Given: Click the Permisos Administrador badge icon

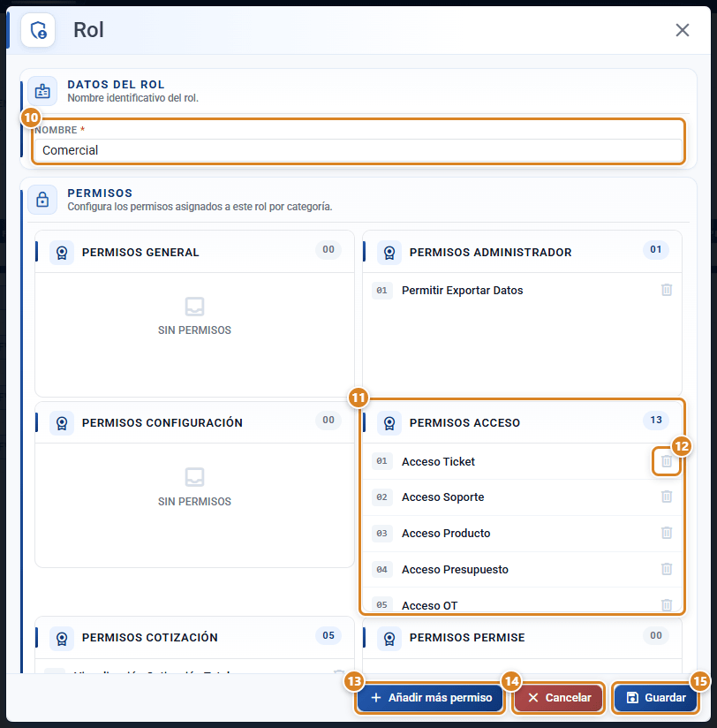Looking at the screenshot, I should click(389, 253).
